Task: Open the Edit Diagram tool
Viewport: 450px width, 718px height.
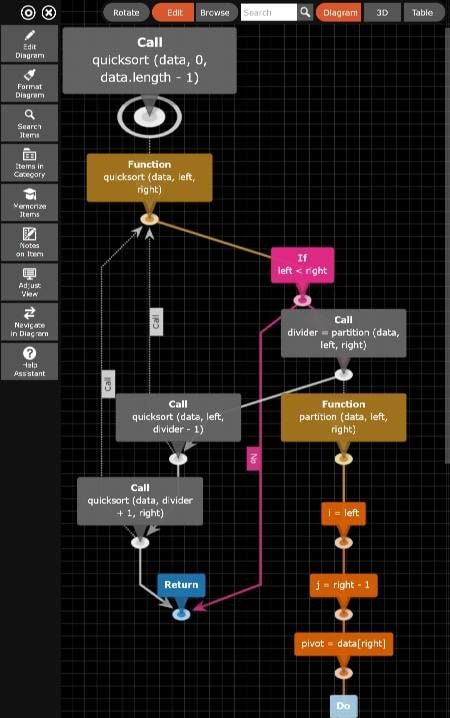Action: point(30,44)
